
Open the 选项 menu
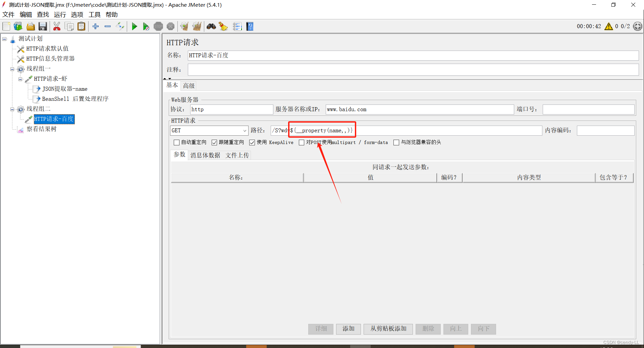pos(77,15)
